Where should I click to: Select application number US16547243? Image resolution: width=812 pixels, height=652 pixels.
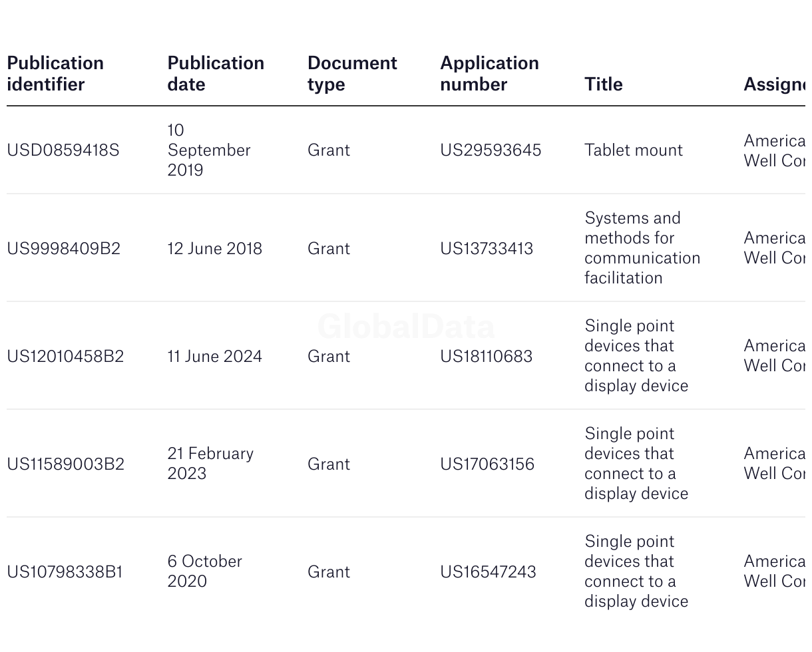tap(487, 572)
